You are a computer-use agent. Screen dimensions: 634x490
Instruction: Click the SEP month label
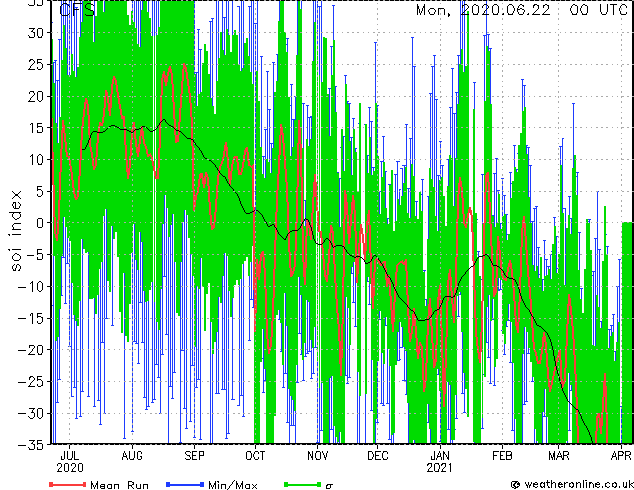point(194,456)
